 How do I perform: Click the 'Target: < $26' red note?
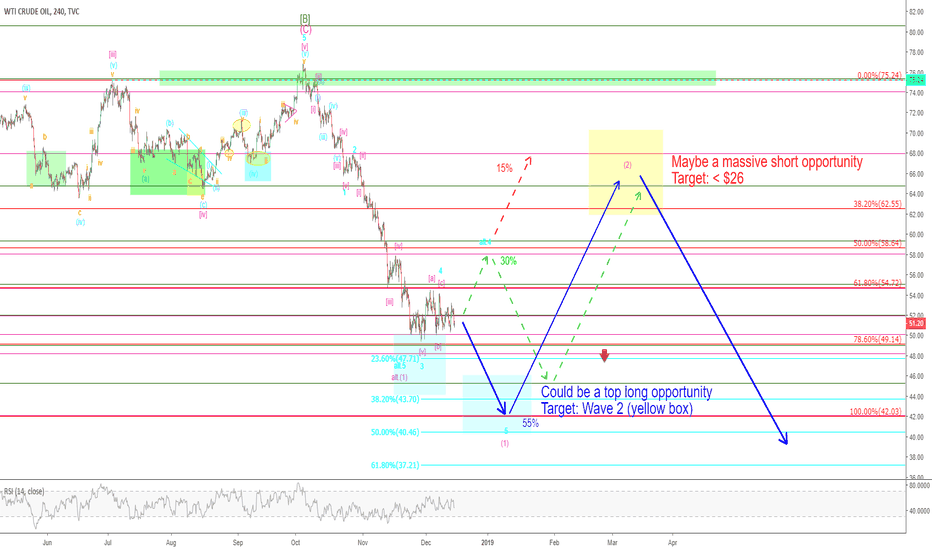pos(707,178)
